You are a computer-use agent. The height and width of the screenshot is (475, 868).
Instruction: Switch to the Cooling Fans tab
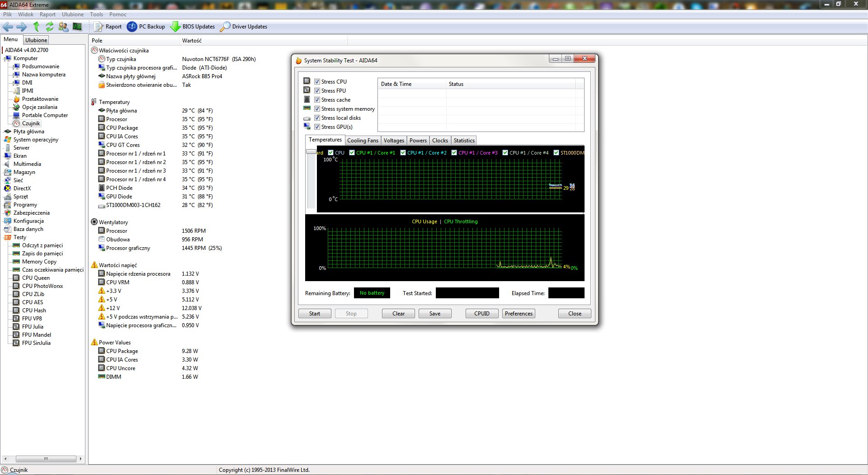pyautogui.click(x=363, y=141)
